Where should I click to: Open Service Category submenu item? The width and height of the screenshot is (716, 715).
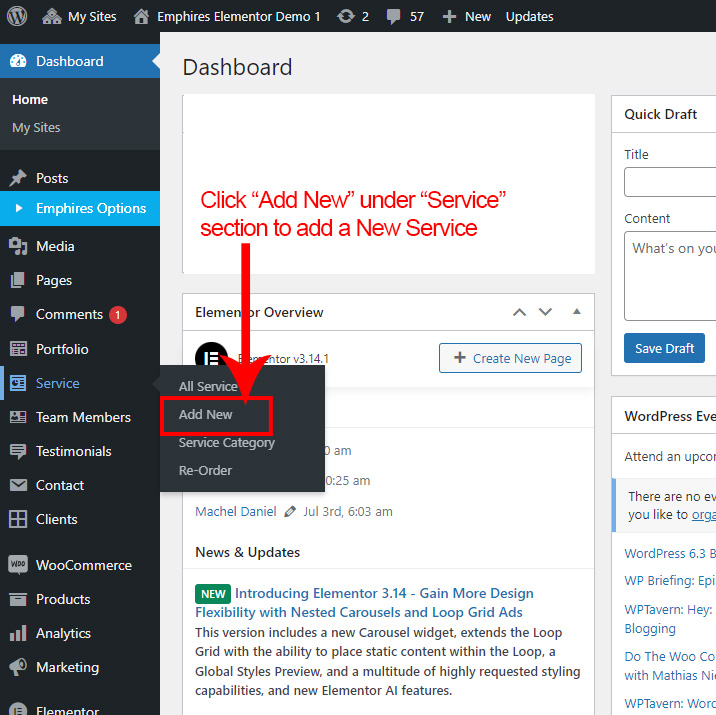click(226, 442)
